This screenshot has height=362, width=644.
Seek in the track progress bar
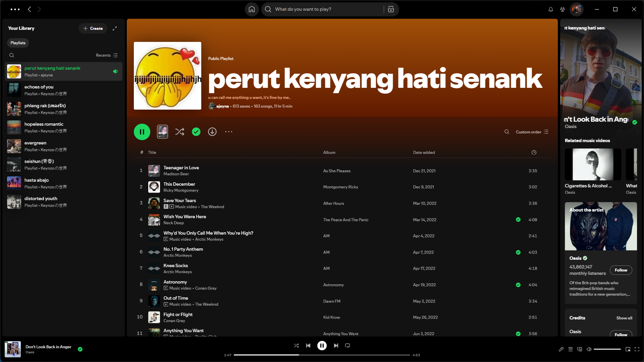(322, 355)
